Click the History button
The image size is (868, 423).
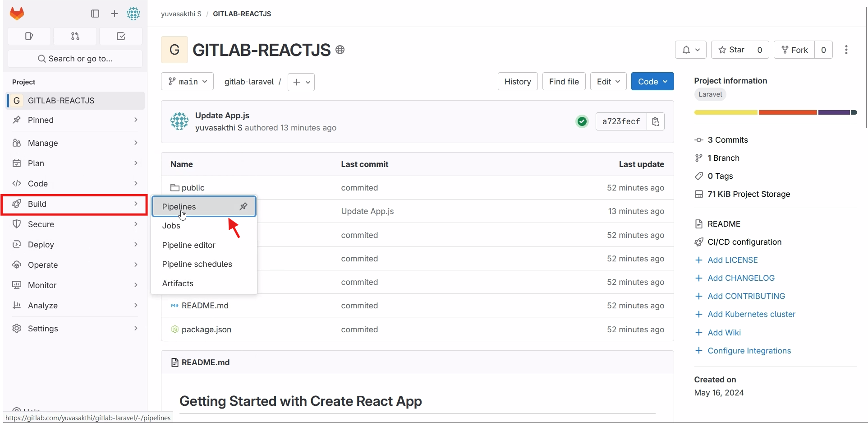(x=518, y=82)
